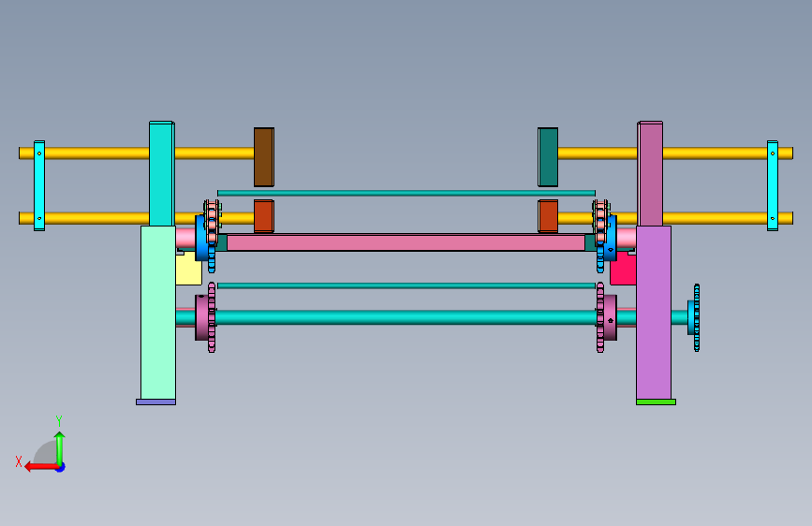Select the mauve upright post above right column
Image resolution: width=812 pixels, height=526 pixels.
[x=650, y=173]
